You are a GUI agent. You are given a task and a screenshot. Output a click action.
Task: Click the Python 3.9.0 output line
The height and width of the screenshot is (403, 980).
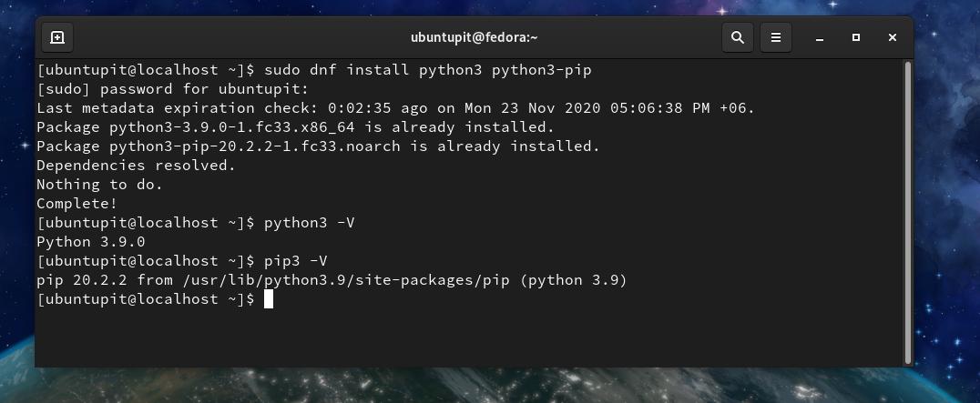[90, 242]
